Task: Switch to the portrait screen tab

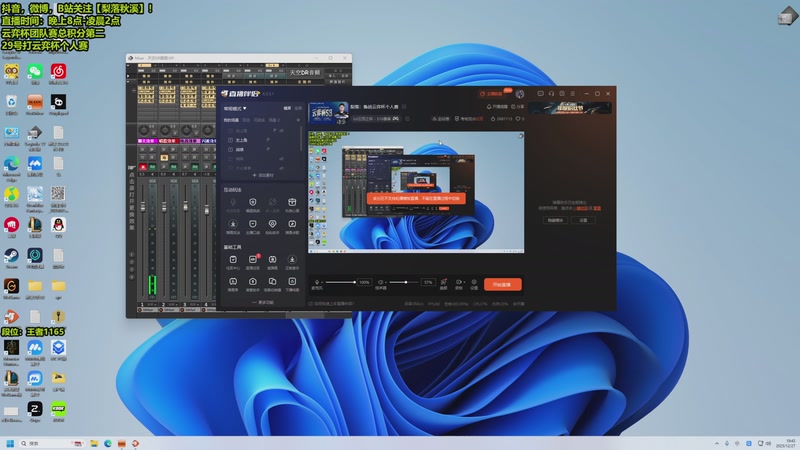Action: click(298, 109)
